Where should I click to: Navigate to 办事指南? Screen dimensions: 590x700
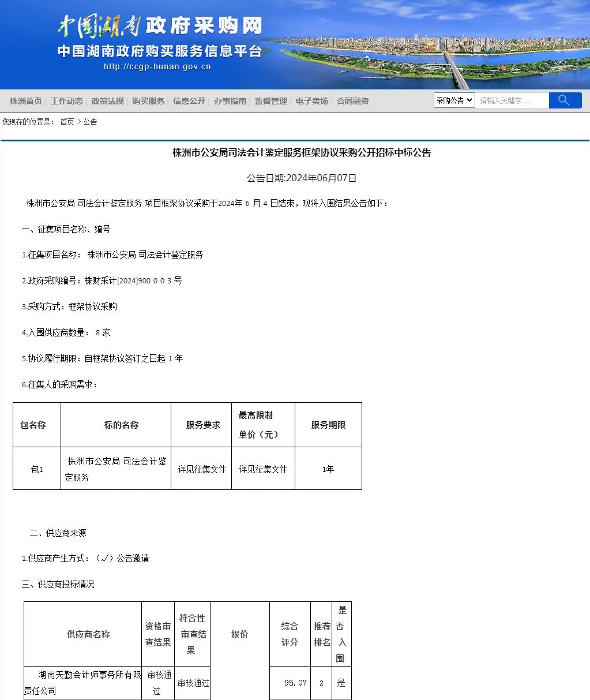tap(230, 101)
